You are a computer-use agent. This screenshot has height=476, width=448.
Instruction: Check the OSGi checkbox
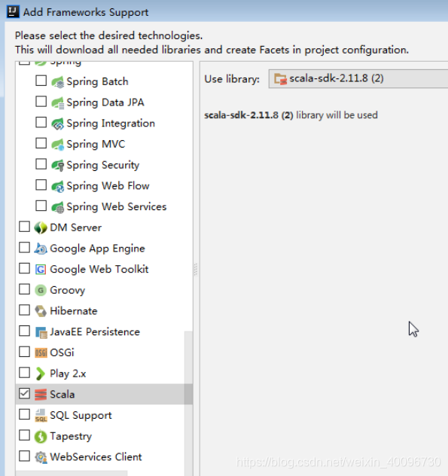[x=24, y=352]
